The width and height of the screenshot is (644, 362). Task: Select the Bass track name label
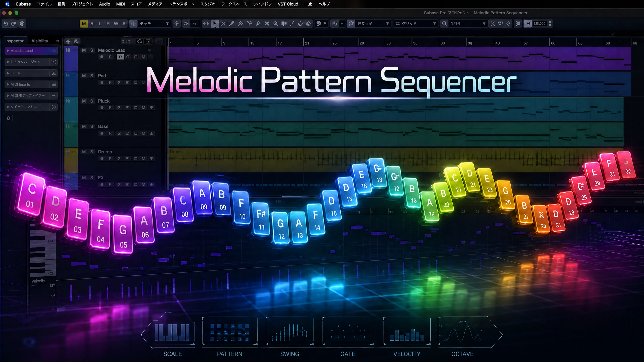click(x=103, y=126)
